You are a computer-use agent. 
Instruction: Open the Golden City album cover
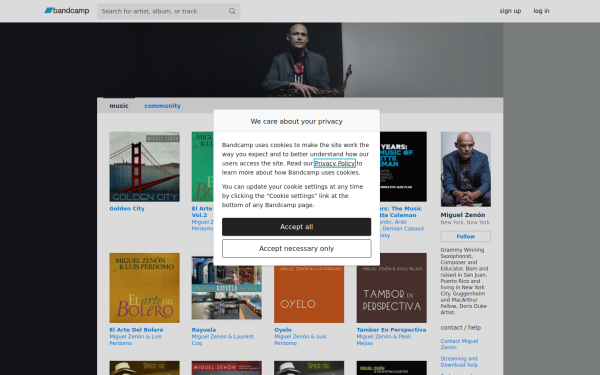[x=144, y=167]
